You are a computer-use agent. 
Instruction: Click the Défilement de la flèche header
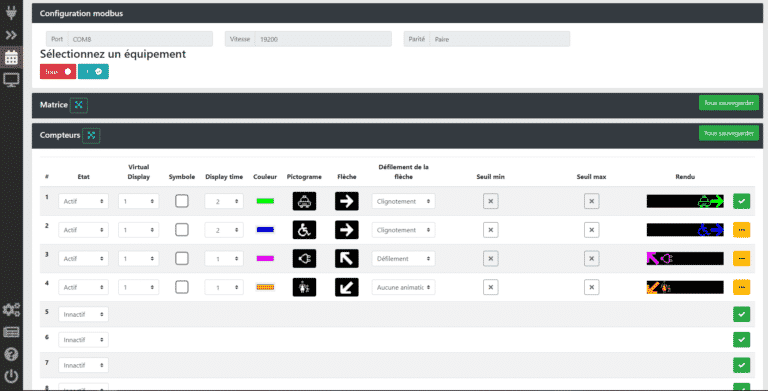pos(403,171)
